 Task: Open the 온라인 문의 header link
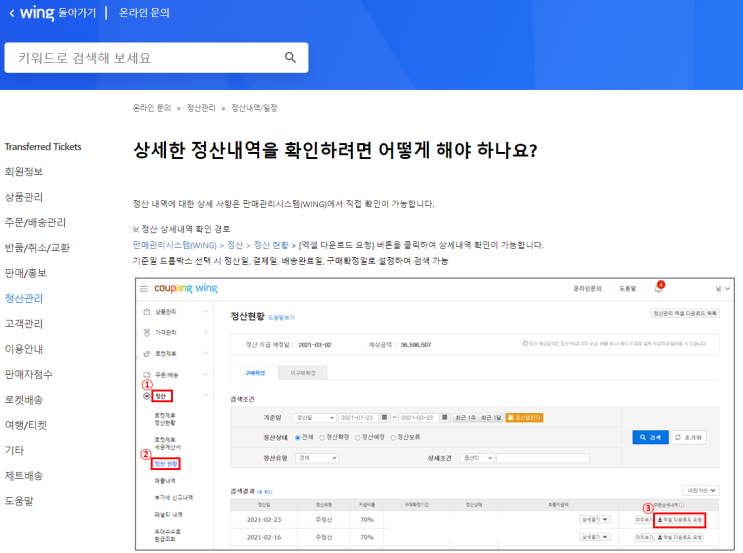(144, 13)
